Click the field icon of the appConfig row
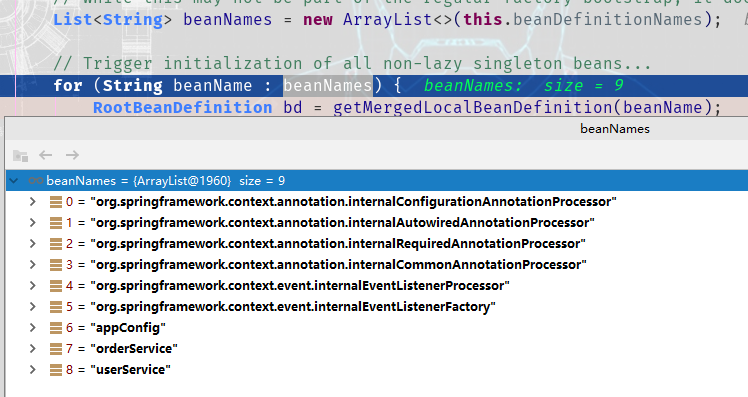 [x=56, y=328]
